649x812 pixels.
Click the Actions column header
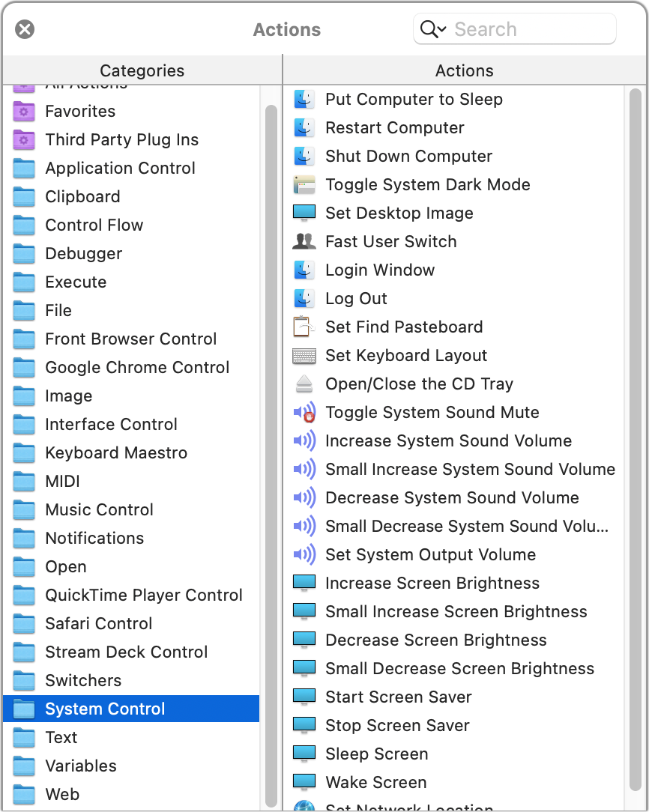[x=465, y=70]
